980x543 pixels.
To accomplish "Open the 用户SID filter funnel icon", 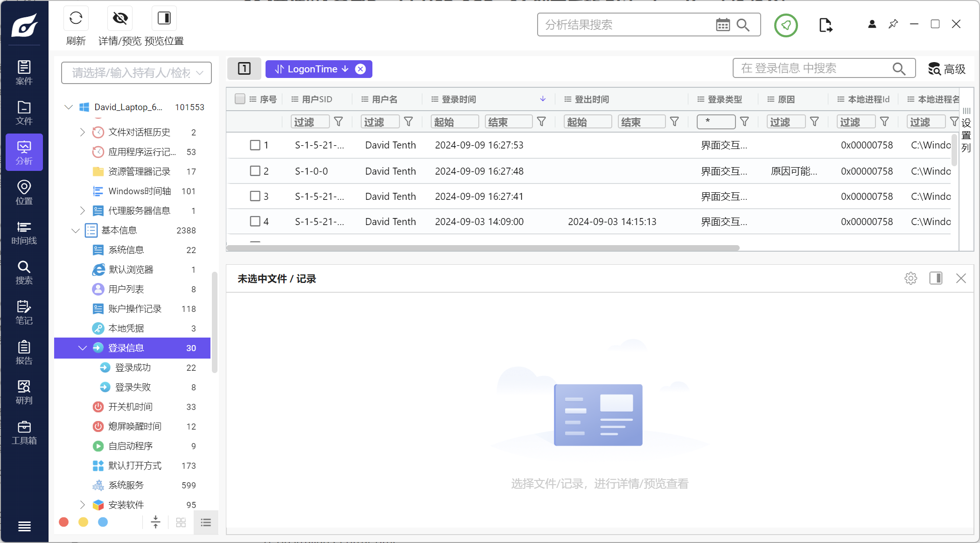I will 338,122.
